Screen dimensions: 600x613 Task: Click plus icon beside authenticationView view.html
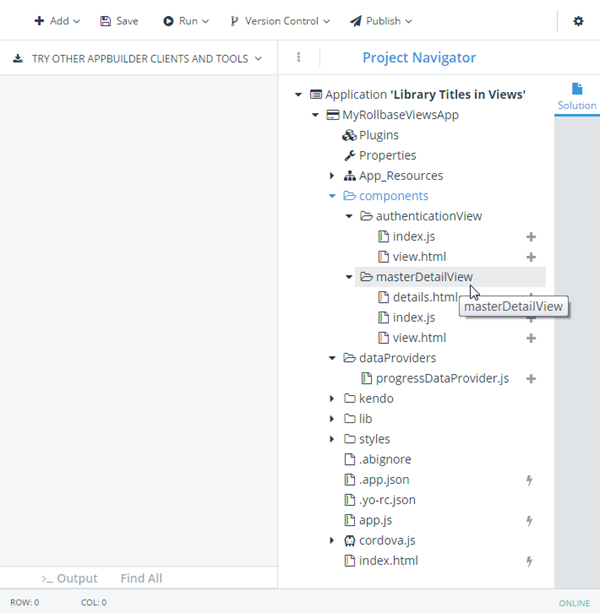click(531, 257)
